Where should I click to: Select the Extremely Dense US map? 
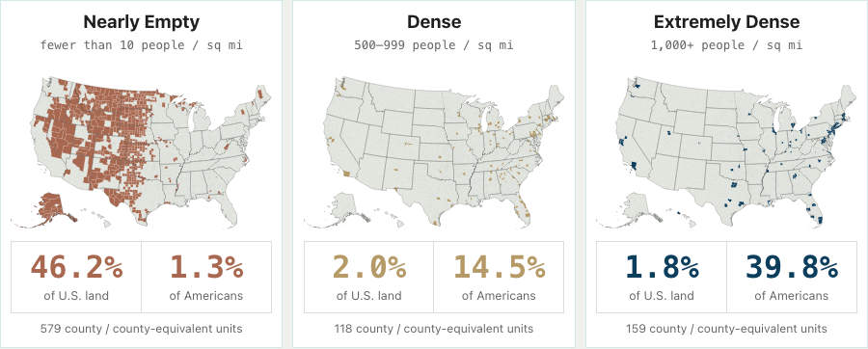click(x=726, y=152)
